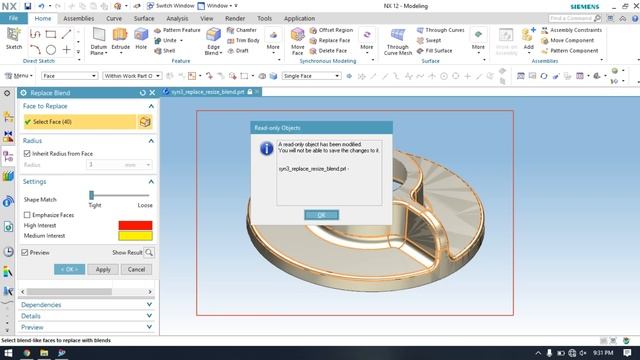Click the face finder icon beside Select Face
This screenshot has width=640, height=360.
(145, 122)
